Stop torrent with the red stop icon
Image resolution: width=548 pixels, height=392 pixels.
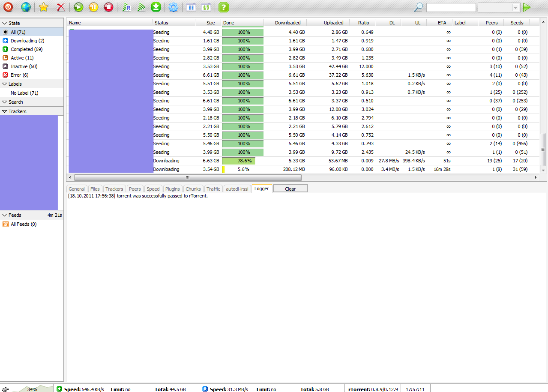coord(108,7)
